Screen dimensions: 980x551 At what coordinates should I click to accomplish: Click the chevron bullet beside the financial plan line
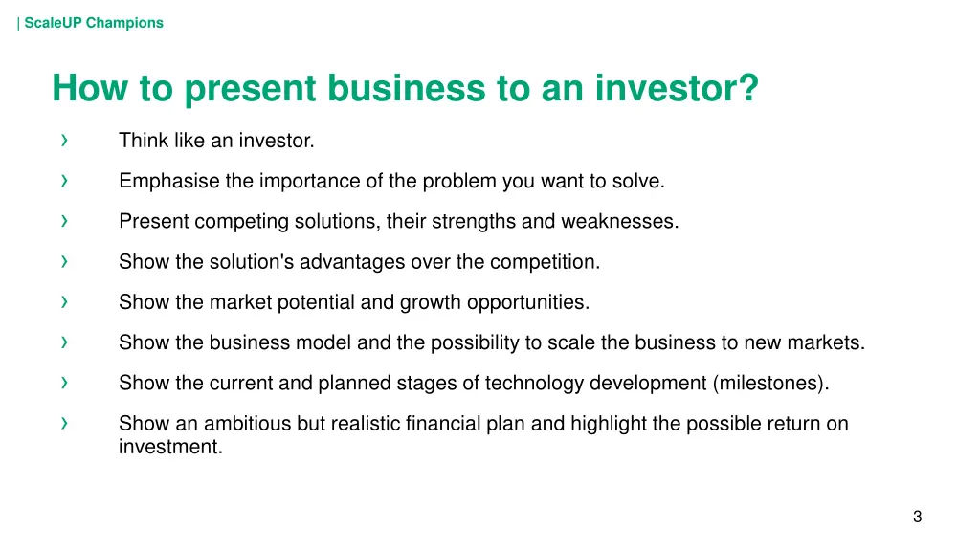[64, 423]
